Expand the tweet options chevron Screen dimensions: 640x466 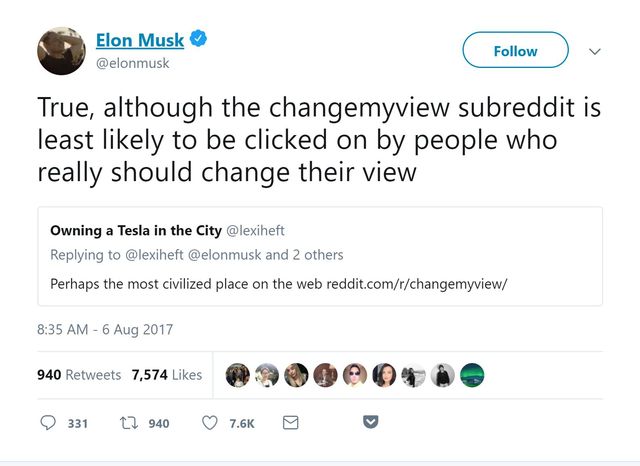pyautogui.click(x=594, y=51)
